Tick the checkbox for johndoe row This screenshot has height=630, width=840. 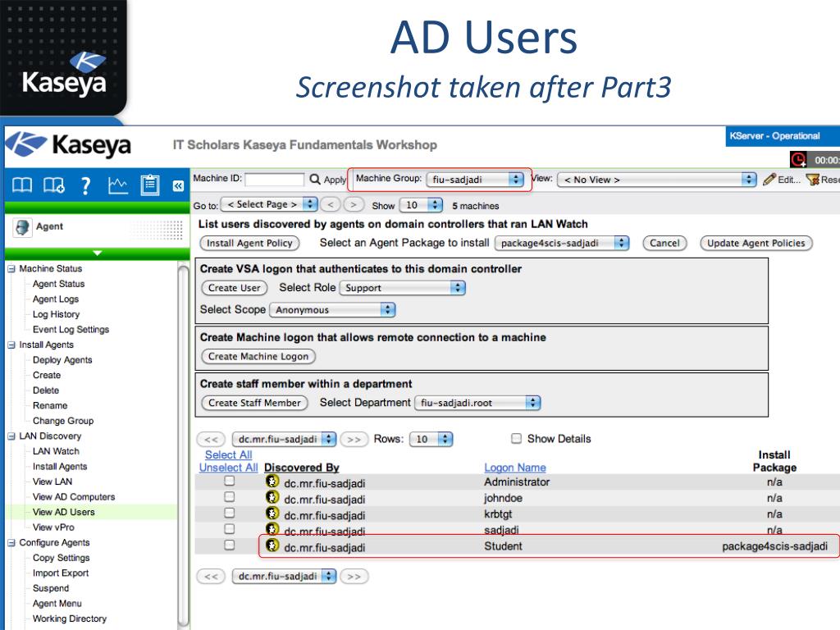point(230,496)
